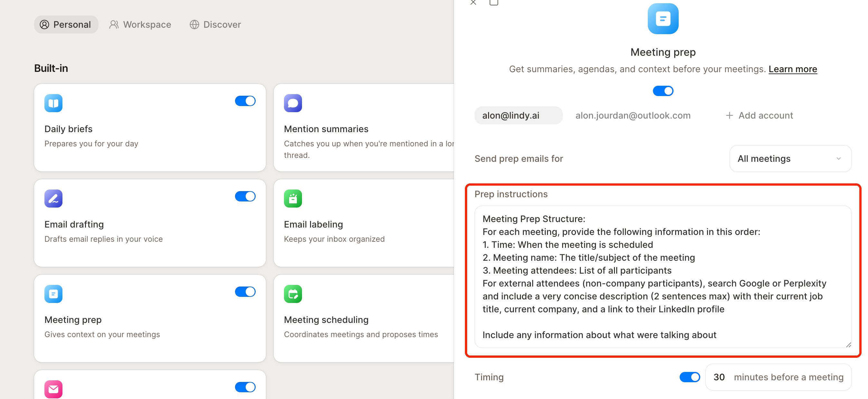Switch to the Discover tab

pos(215,24)
